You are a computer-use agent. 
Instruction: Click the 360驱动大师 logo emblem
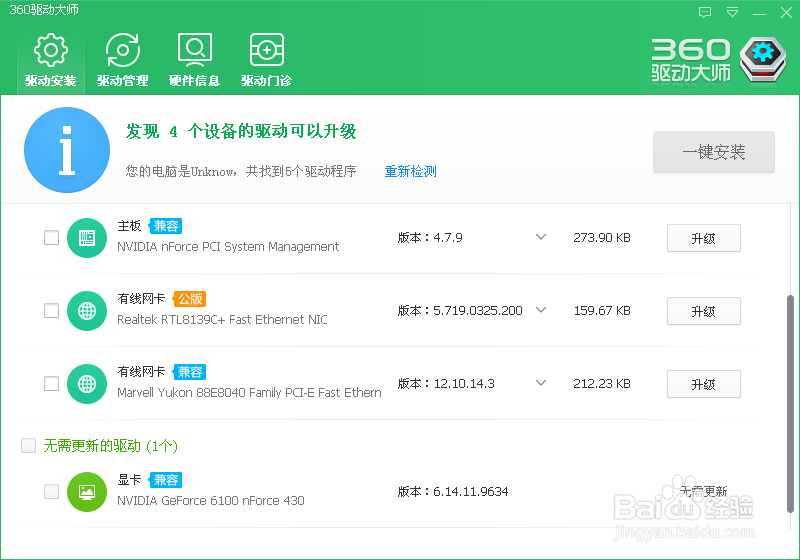tap(763, 59)
